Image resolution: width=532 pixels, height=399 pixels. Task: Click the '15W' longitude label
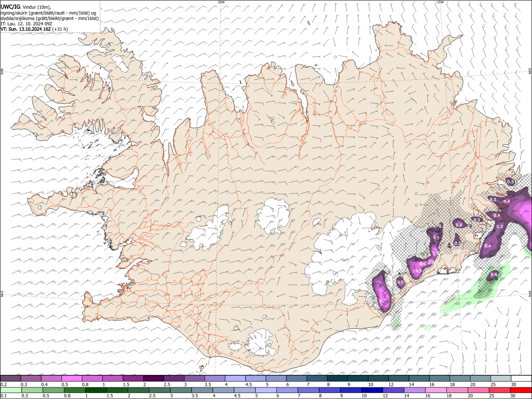click(440, 2)
